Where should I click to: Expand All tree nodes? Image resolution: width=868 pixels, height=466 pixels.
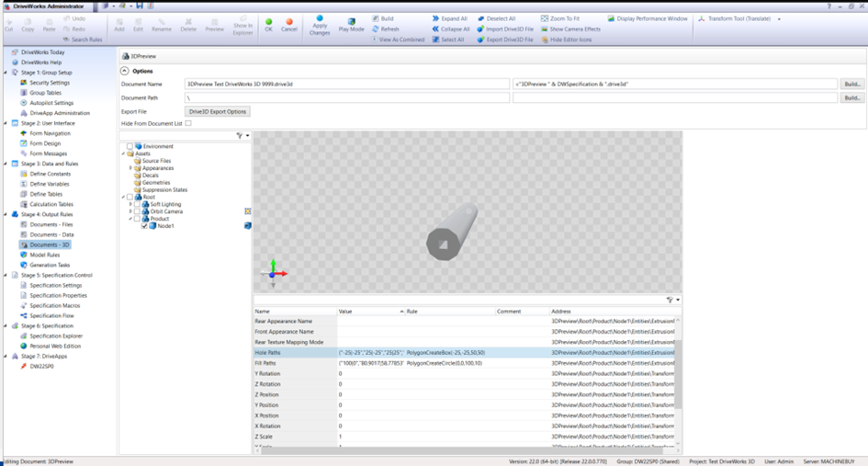pyautogui.click(x=449, y=18)
